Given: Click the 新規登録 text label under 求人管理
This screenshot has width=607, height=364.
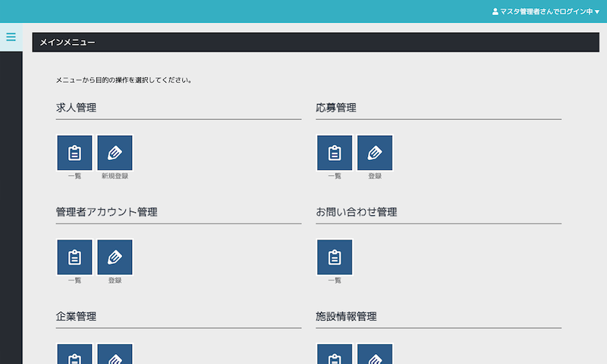Looking at the screenshot, I should click(x=115, y=176).
